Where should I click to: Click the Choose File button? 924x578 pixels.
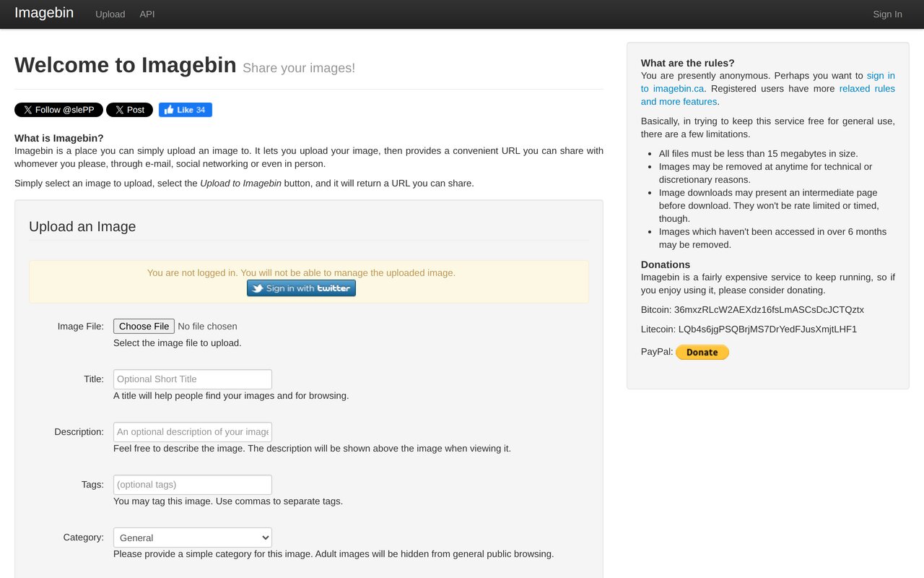pyautogui.click(x=144, y=326)
